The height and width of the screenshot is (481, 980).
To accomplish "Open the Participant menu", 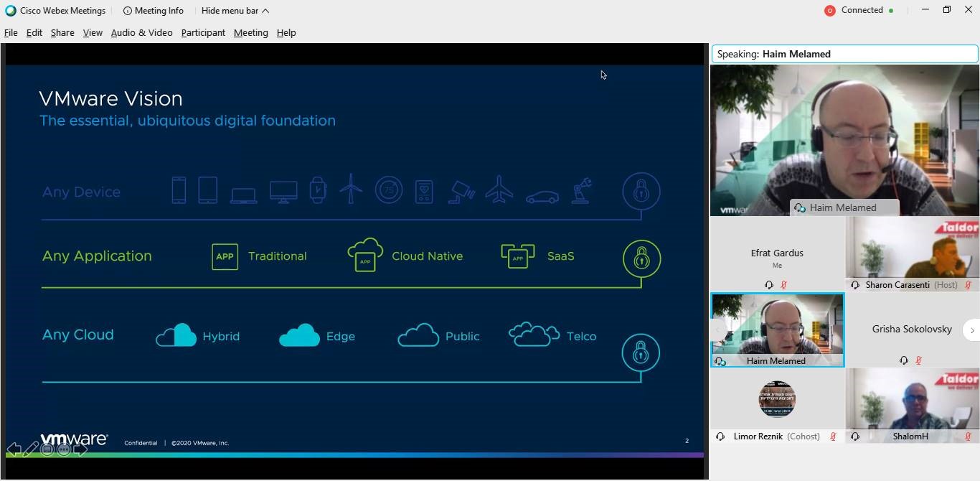I will [x=203, y=32].
